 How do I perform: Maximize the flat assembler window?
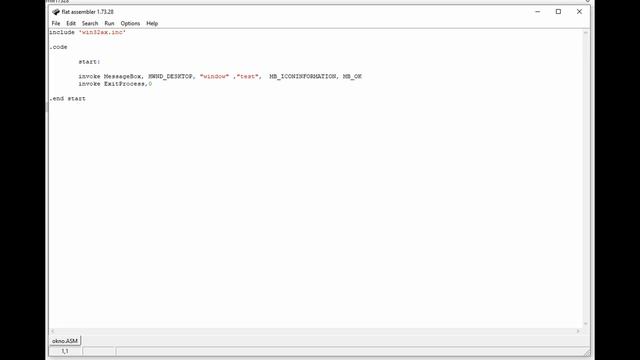(558, 12)
